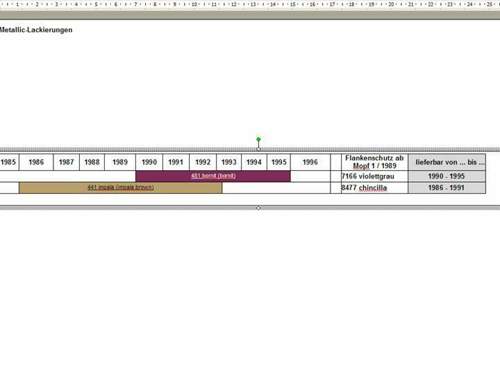Screen dimensions: 500x375
Task: Click the green rotation handle above the table
Action: [x=258, y=139]
